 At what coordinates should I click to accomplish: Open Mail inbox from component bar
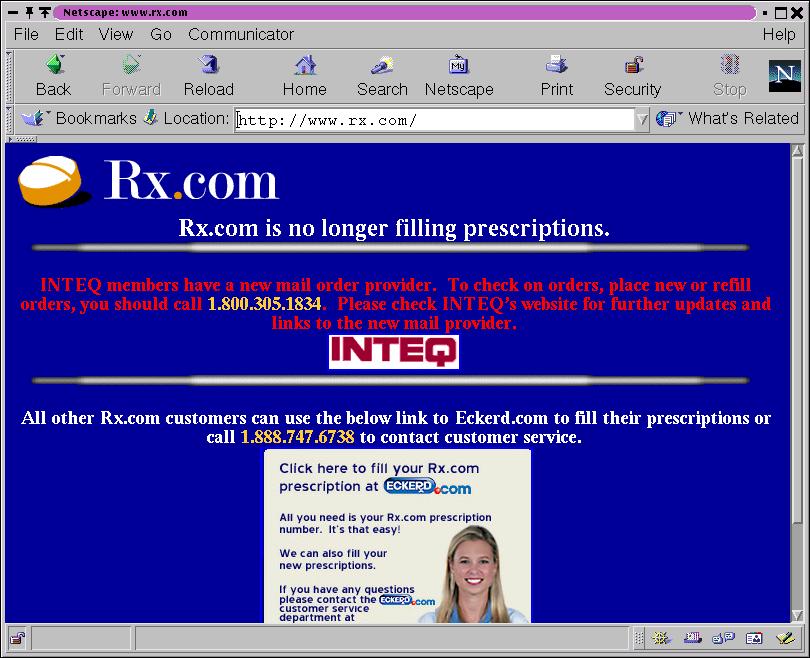[692, 639]
